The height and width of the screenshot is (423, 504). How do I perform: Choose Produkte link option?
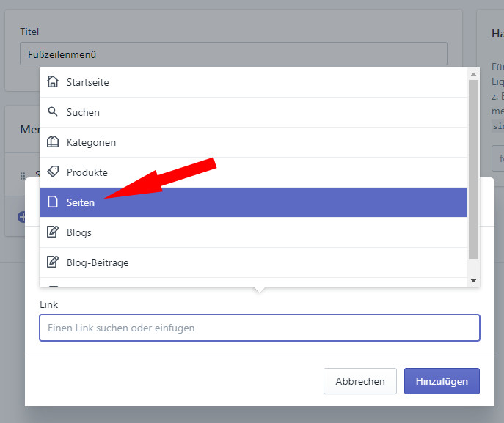click(253, 172)
